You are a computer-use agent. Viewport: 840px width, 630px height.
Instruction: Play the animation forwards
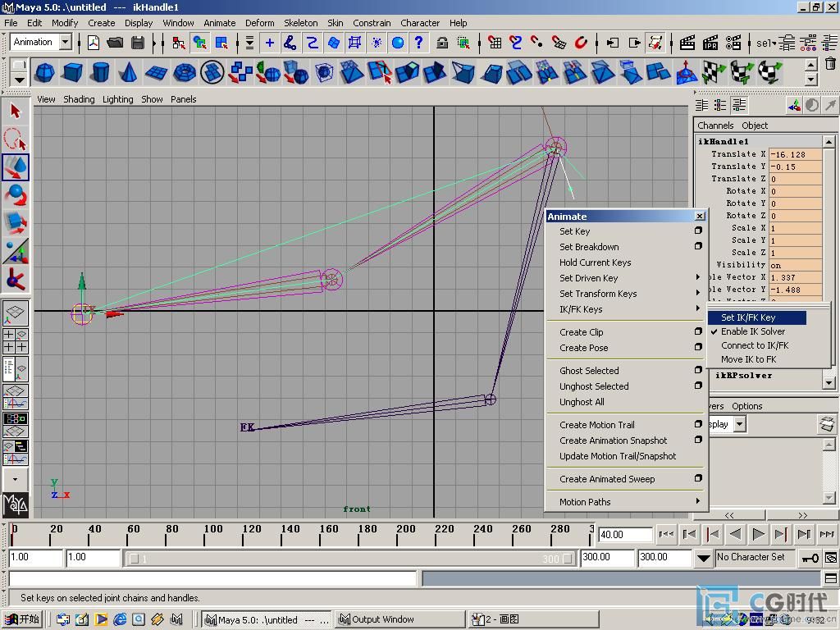758,534
